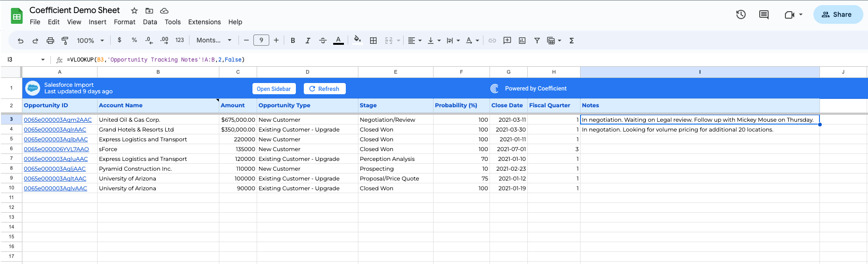Star the Coefficient Demo Sheet document
Image resolution: width=868 pixels, height=264 pixels.
tap(134, 11)
